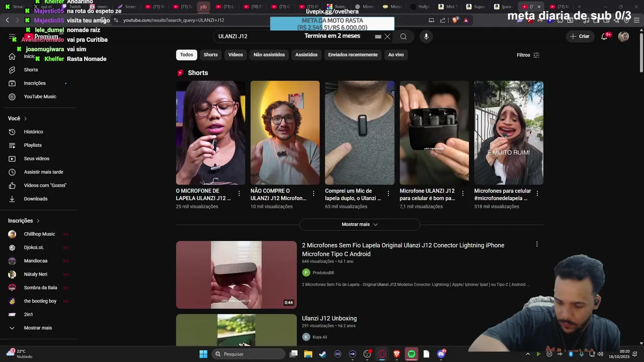The height and width of the screenshot is (362, 644).
Task: Click the Brave shields icon in address bar
Action: [455, 20]
